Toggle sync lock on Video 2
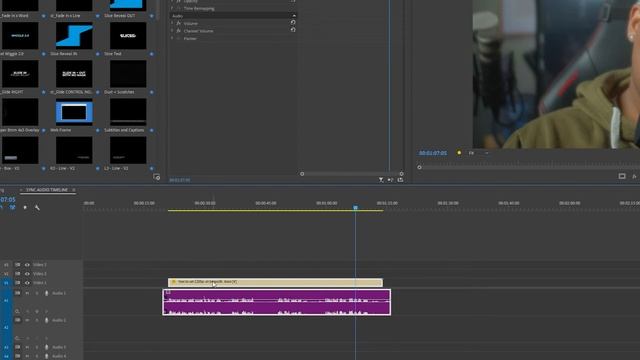This screenshot has height=360, width=640. tap(18, 274)
